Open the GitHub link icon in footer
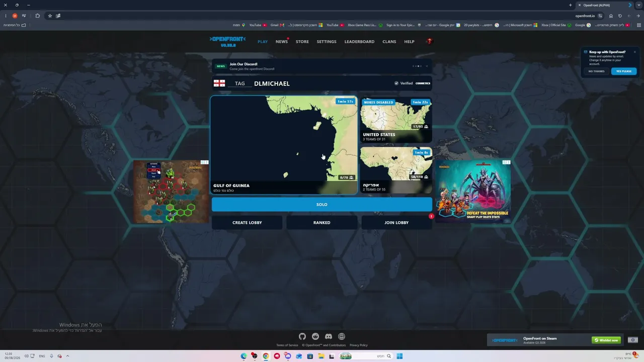Viewport: 644px width, 362px height. point(302,336)
